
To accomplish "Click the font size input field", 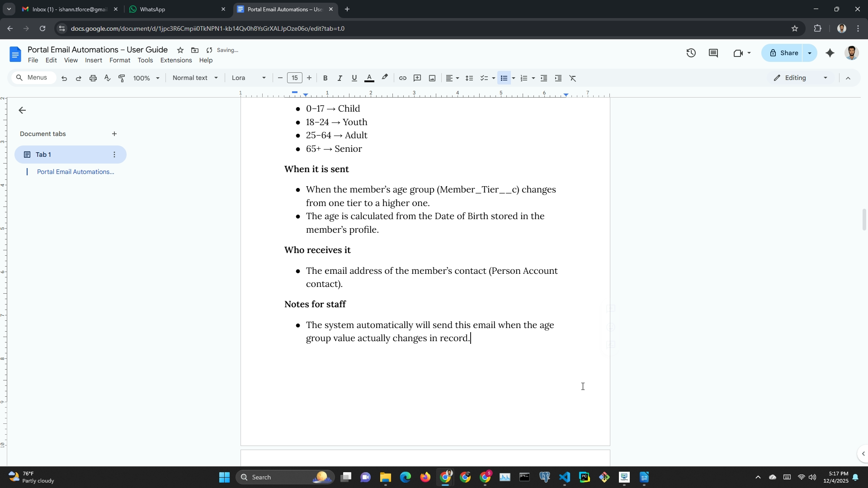I will [x=295, y=78].
